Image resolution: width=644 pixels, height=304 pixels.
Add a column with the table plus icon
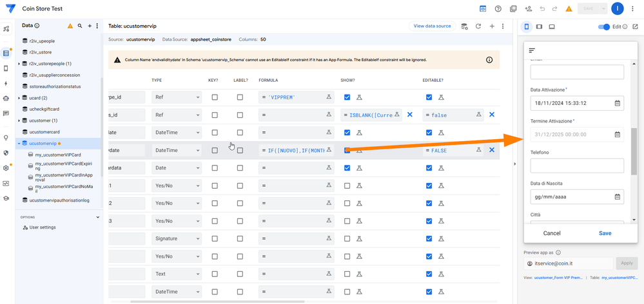point(492,26)
